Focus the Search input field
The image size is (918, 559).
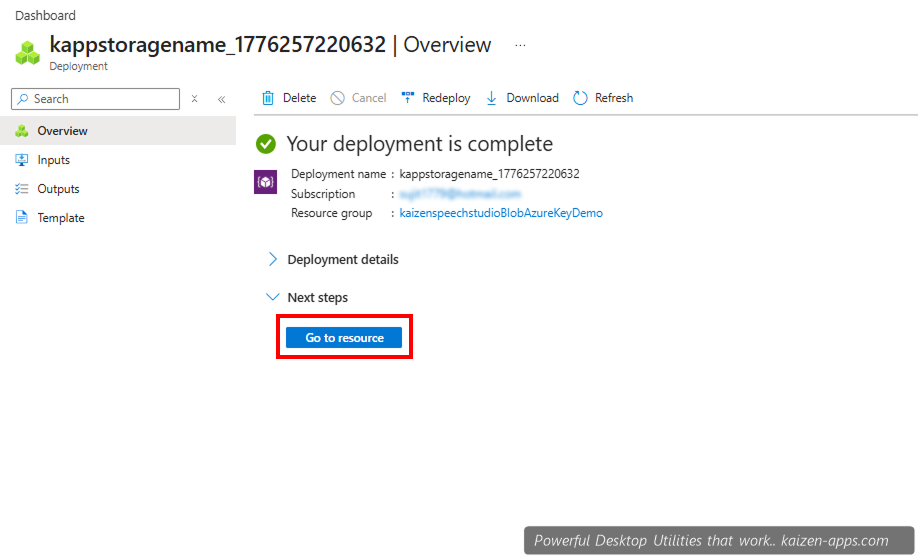95,99
